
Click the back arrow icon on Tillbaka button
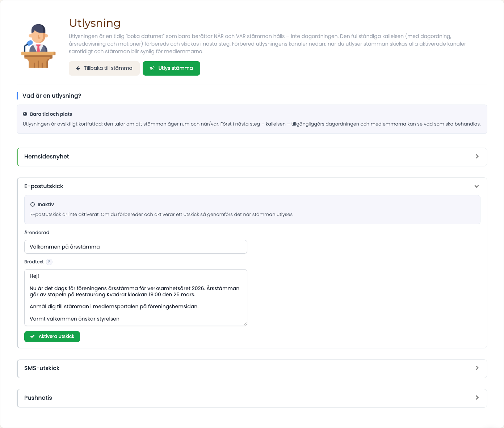click(78, 68)
